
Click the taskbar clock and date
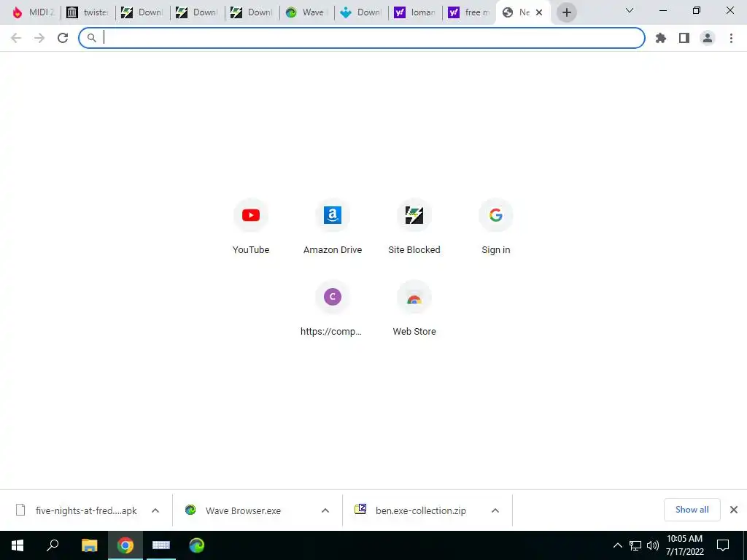point(684,545)
